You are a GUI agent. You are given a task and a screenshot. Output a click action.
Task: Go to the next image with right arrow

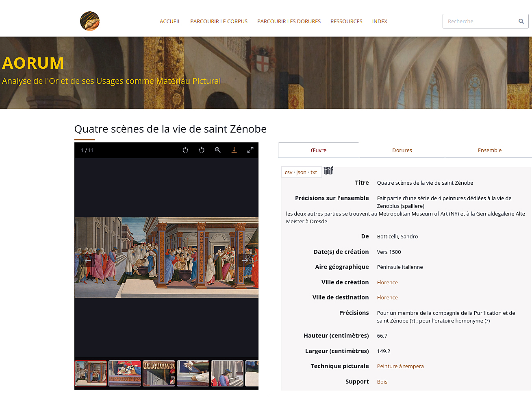point(245,260)
